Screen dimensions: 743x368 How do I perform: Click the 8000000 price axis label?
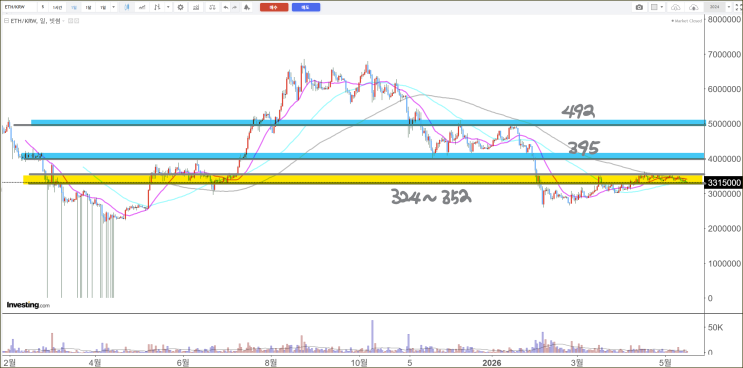pos(724,19)
